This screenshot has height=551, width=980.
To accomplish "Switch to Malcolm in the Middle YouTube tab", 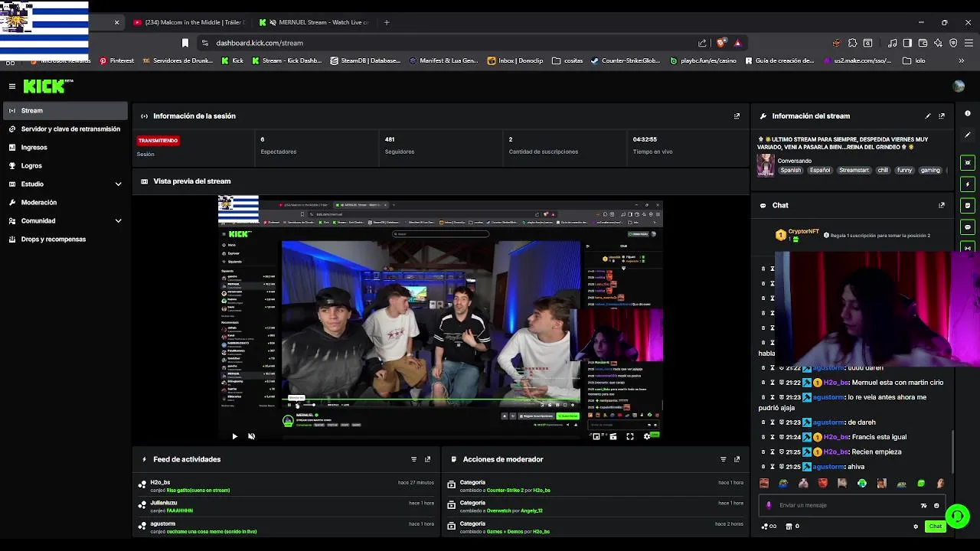I will 189,22.
